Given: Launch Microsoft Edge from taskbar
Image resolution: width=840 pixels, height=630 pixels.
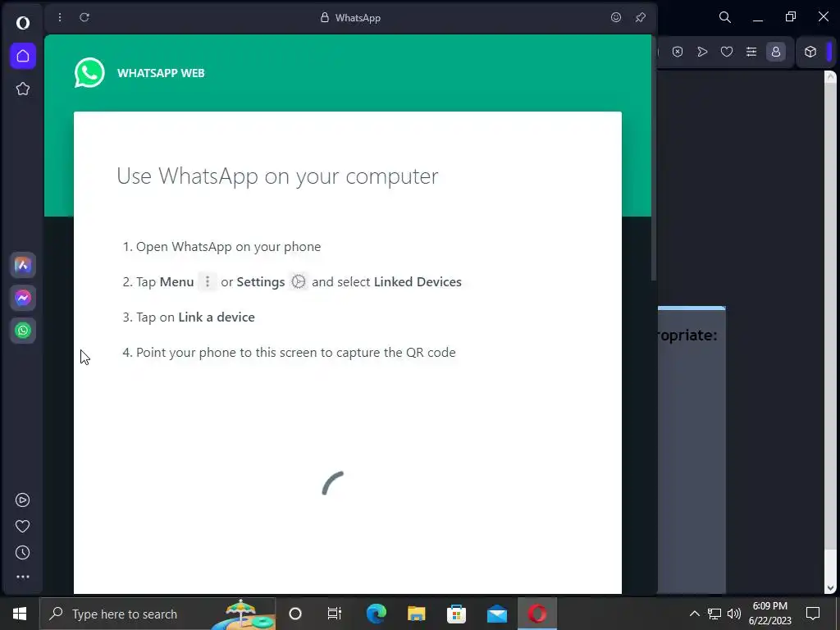Looking at the screenshot, I should [x=376, y=614].
